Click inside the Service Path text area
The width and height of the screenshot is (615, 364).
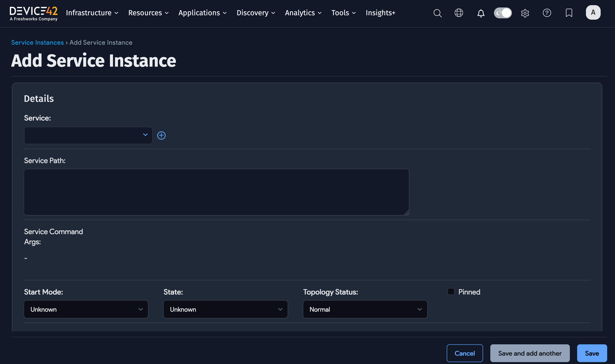pos(216,192)
